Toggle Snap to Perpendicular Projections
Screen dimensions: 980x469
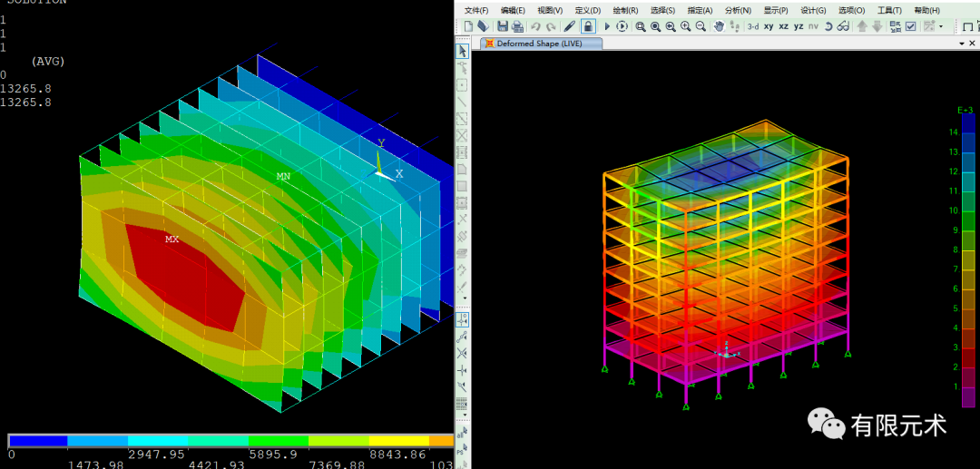pyautogui.click(x=463, y=370)
